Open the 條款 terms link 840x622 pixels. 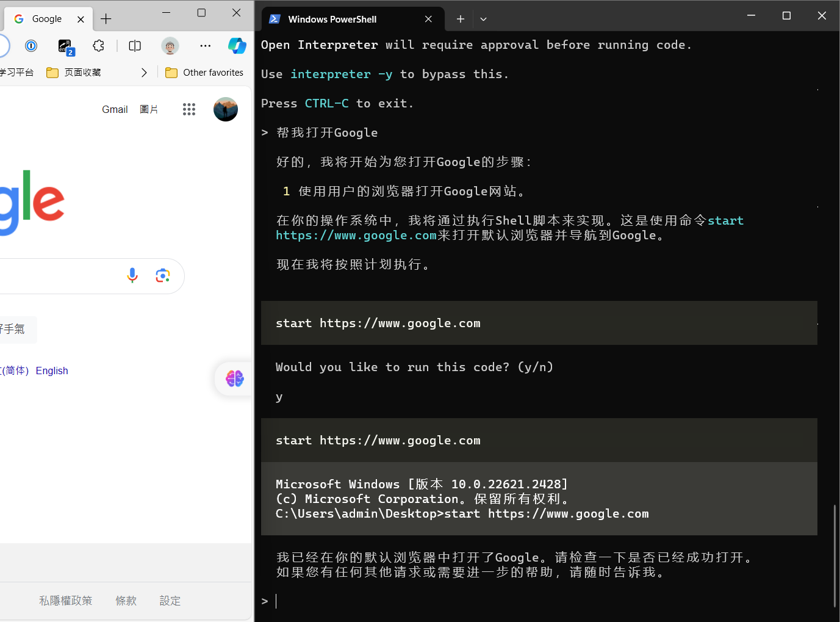pyautogui.click(x=126, y=601)
